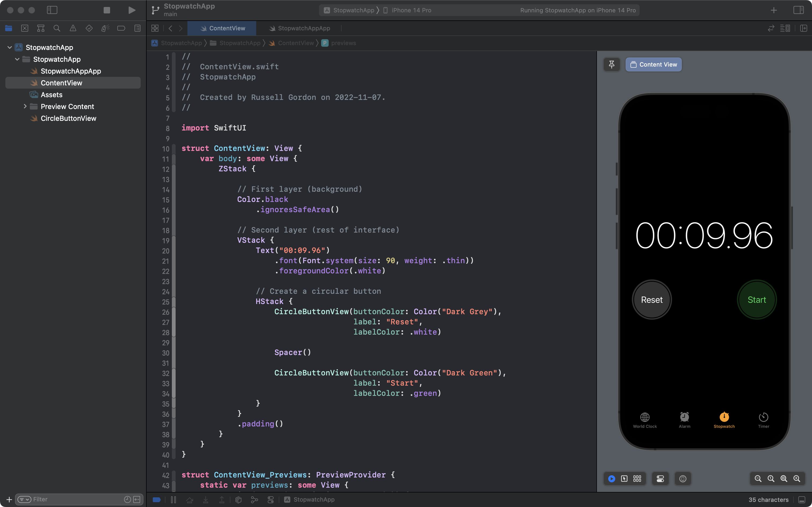Open the Issue navigator warning icon

(x=73, y=28)
